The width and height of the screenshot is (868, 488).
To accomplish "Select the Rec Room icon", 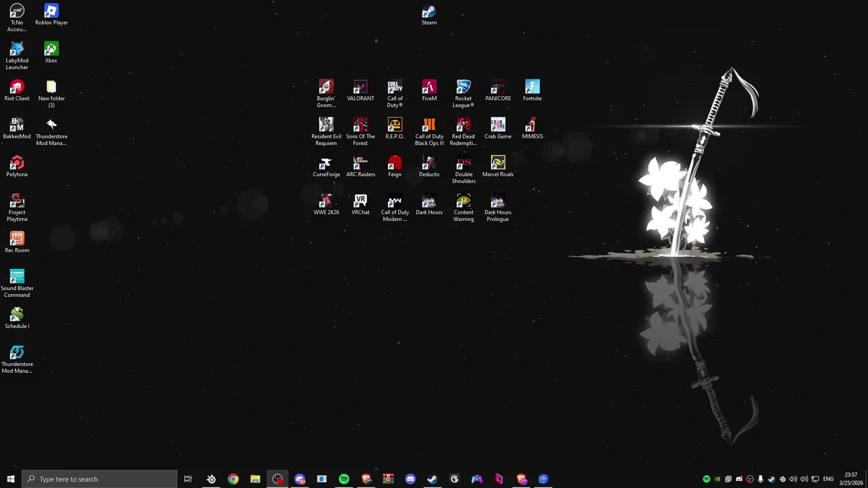I will click(x=17, y=243).
